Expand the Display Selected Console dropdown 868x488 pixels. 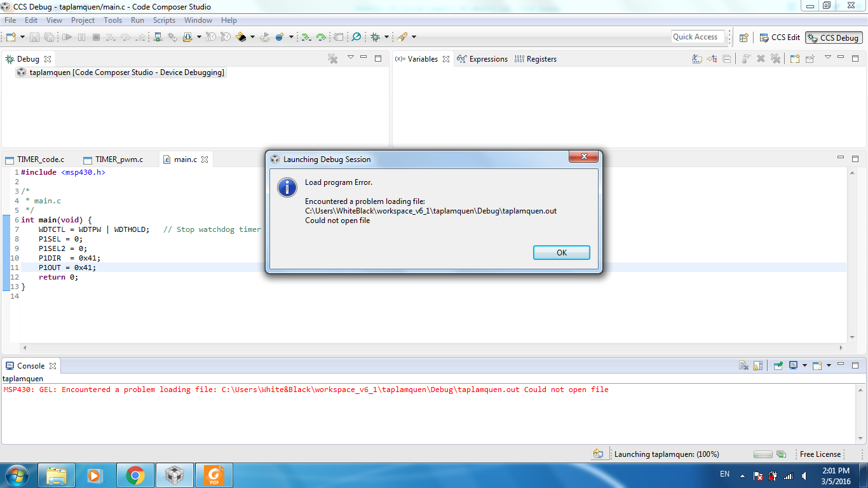(x=804, y=365)
